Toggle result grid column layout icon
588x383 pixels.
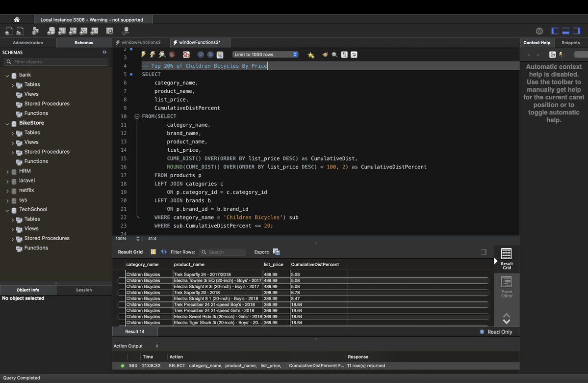[x=153, y=252]
